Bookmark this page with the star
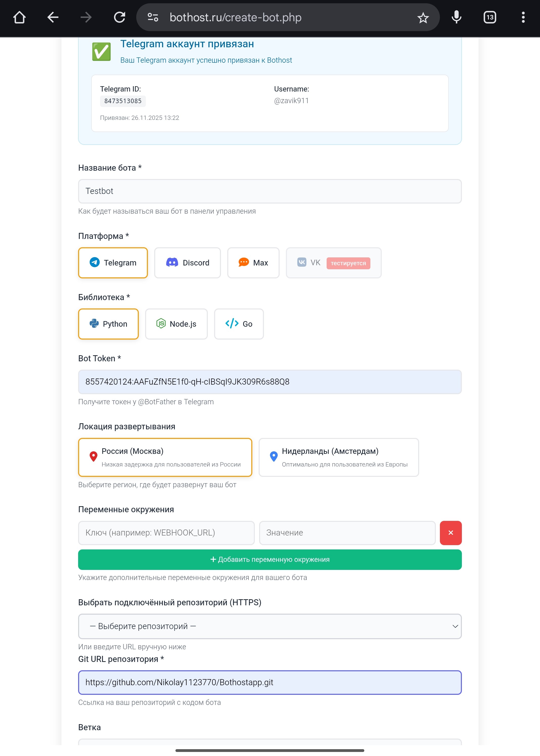Screen dimensions: 540x756 (x=423, y=17)
